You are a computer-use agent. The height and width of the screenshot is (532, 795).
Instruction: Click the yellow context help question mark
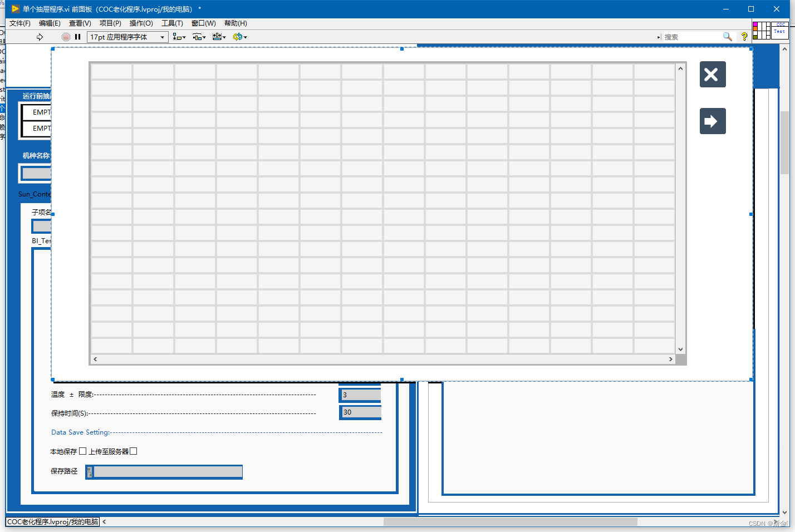point(744,37)
